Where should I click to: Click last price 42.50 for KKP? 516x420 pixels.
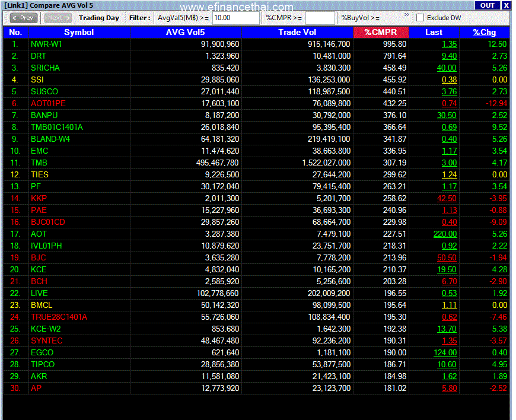pyautogui.click(x=447, y=198)
